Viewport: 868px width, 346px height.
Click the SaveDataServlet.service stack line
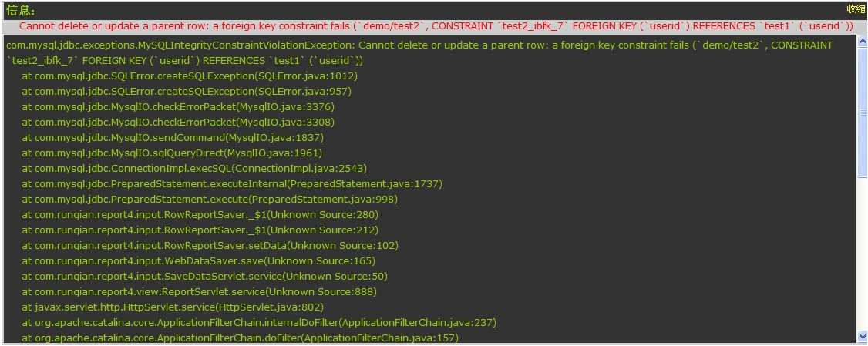pos(205,276)
